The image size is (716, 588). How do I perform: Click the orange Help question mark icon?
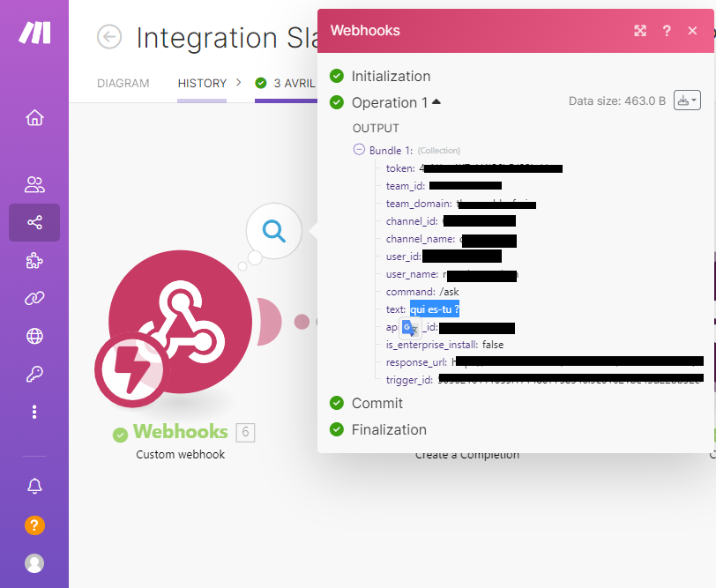pyautogui.click(x=34, y=525)
